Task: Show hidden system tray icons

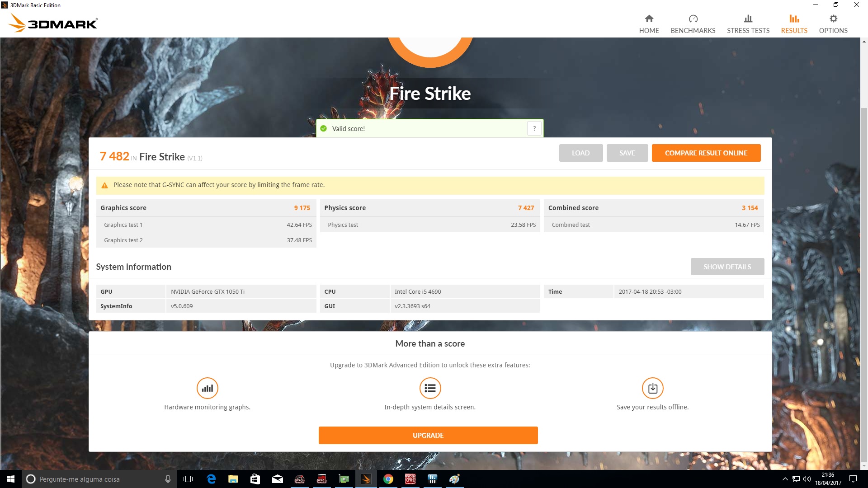Action: click(785, 479)
